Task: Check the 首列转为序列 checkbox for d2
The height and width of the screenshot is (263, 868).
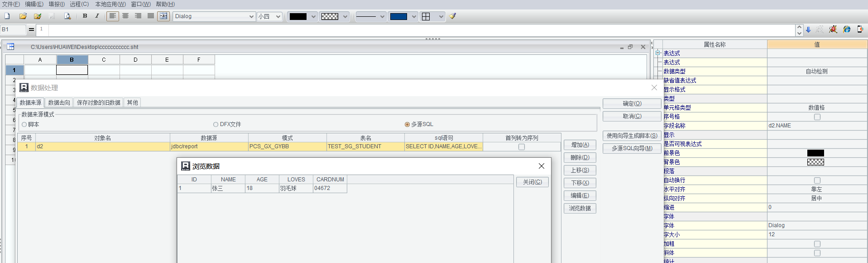Action: pyautogui.click(x=522, y=147)
